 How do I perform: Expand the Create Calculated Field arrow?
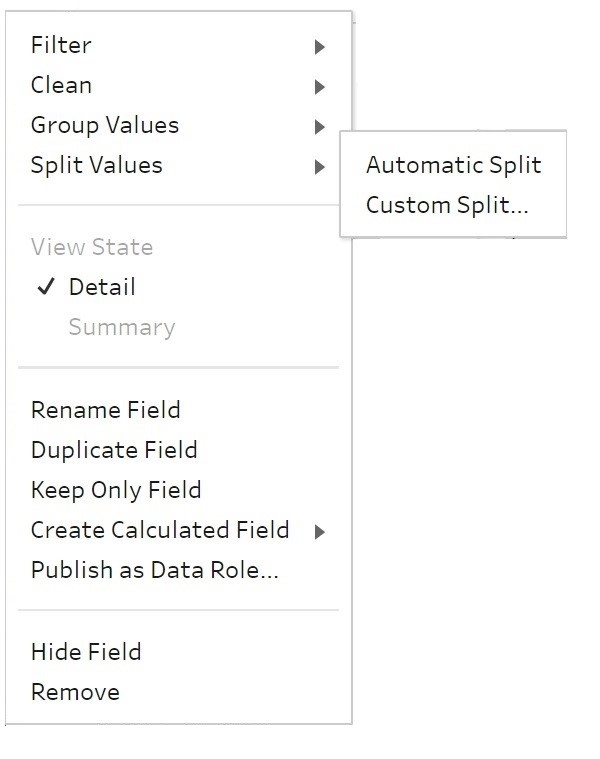pos(319,532)
